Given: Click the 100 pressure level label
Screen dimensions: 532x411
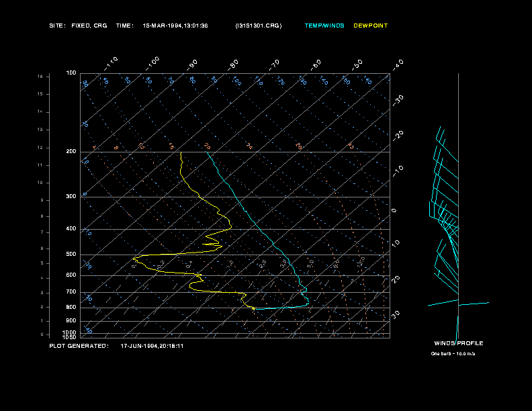Looking at the screenshot, I should [71, 73].
